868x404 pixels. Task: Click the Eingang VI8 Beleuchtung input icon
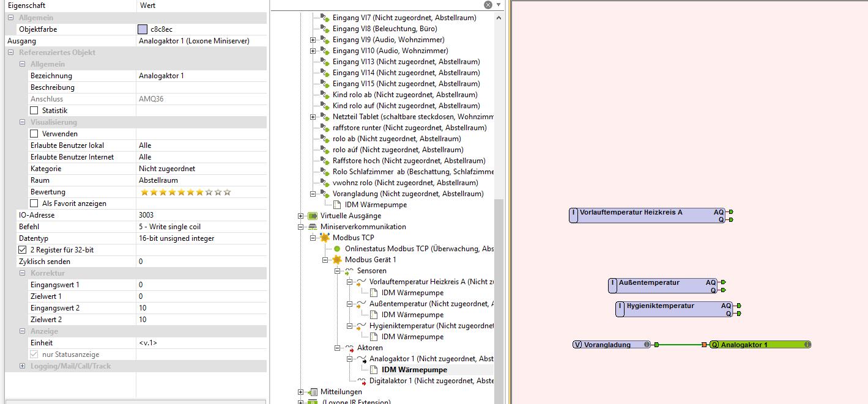coord(325,29)
